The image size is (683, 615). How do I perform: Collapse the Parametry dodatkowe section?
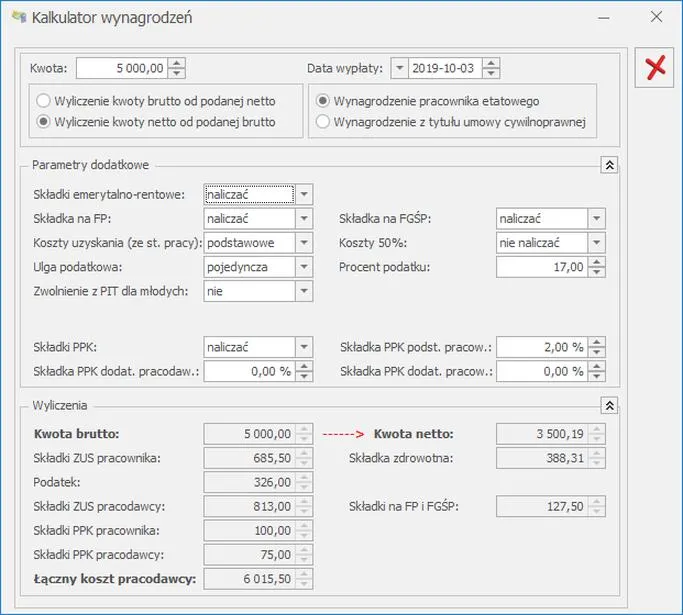pos(608,165)
